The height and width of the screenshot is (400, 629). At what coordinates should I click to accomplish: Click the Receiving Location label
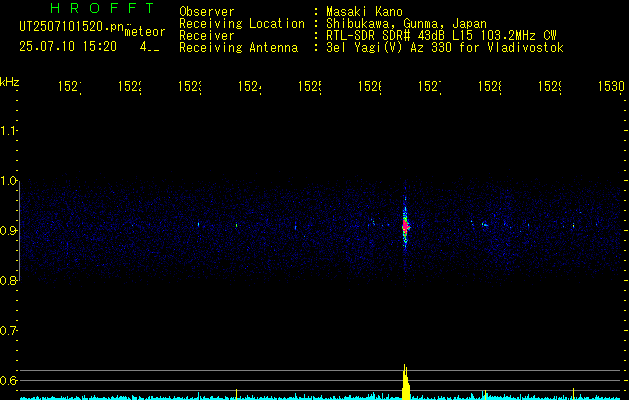click(x=242, y=24)
